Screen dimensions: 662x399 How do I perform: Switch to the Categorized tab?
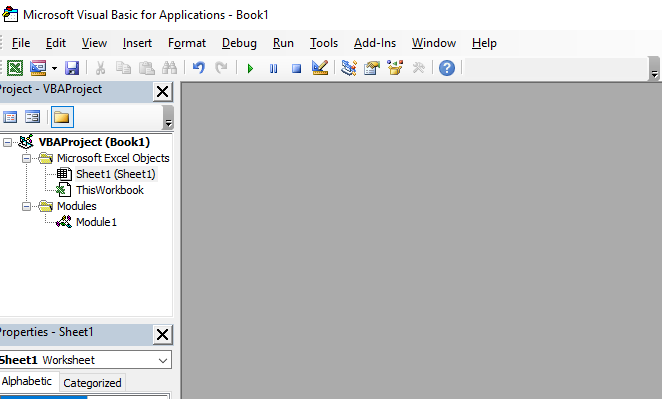92,383
